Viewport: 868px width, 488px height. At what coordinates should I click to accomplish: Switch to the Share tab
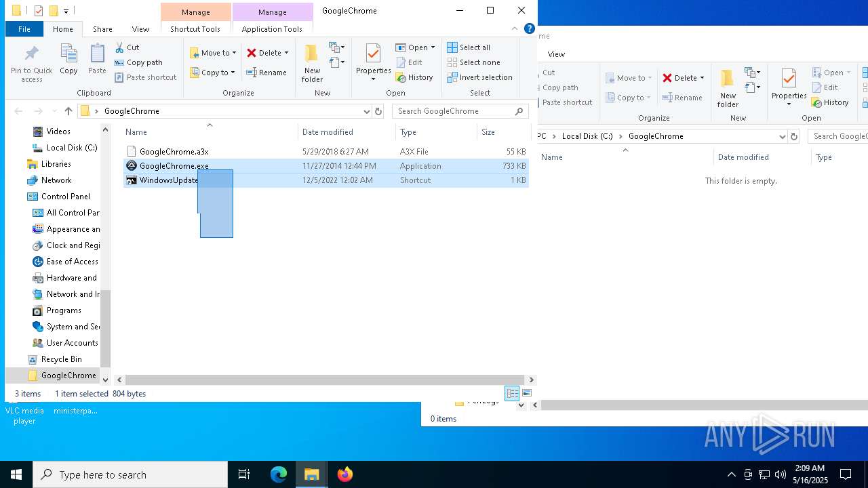pos(102,29)
